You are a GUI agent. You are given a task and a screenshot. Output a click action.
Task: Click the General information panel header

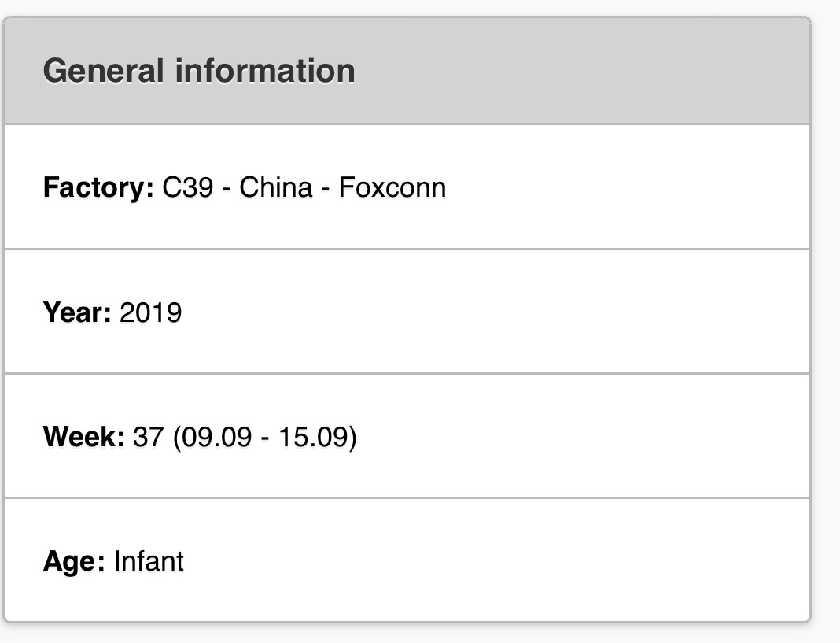(x=407, y=71)
